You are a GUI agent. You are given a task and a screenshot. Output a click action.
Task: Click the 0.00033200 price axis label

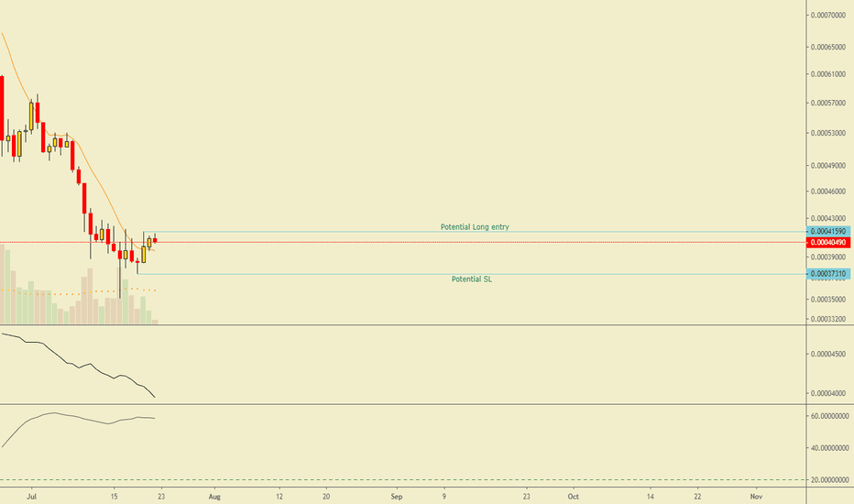point(827,319)
